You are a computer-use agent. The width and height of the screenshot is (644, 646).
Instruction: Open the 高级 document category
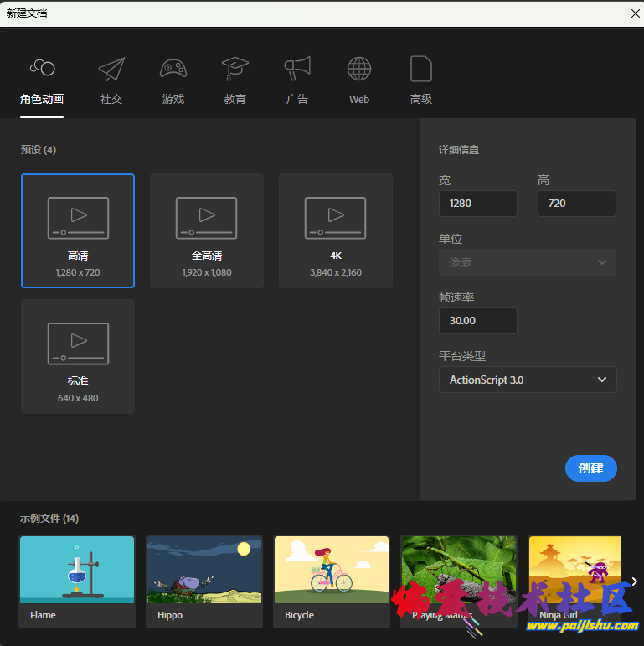pyautogui.click(x=421, y=69)
